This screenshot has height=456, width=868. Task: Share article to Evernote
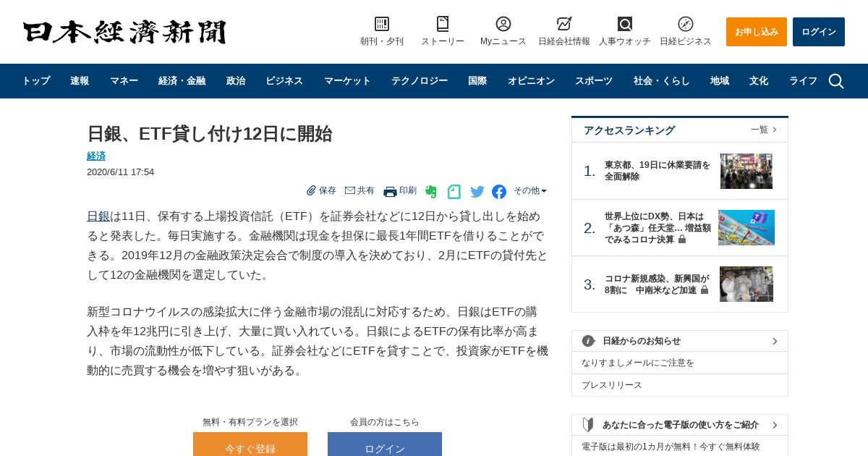[x=431, y=192]
